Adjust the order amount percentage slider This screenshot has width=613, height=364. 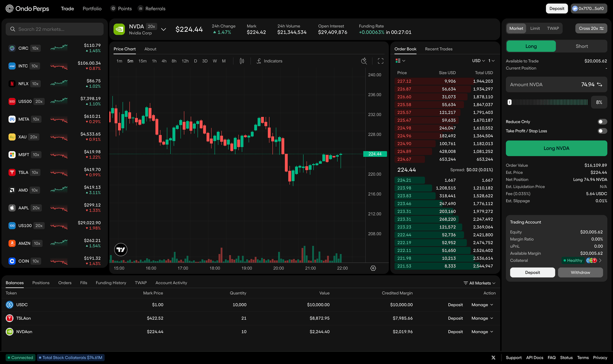(548, 102)
